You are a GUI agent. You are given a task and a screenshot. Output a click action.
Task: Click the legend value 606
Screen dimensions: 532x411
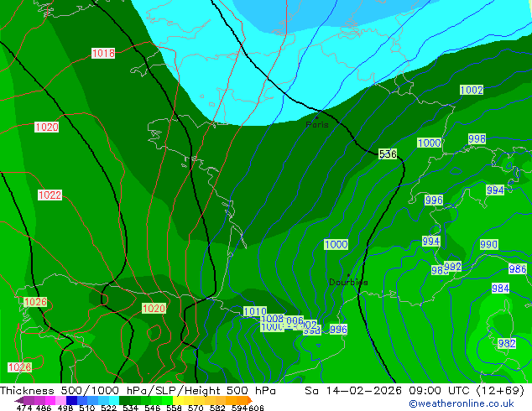256,408
